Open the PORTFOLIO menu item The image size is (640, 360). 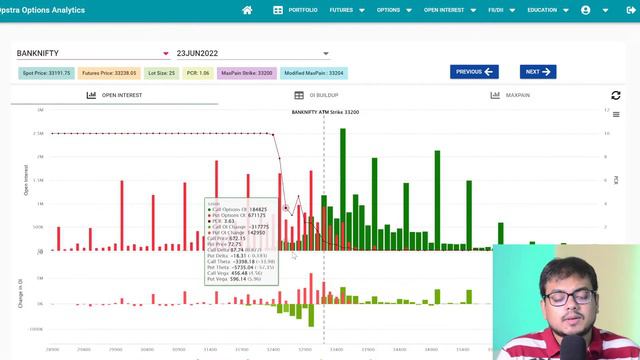(303, 10)
